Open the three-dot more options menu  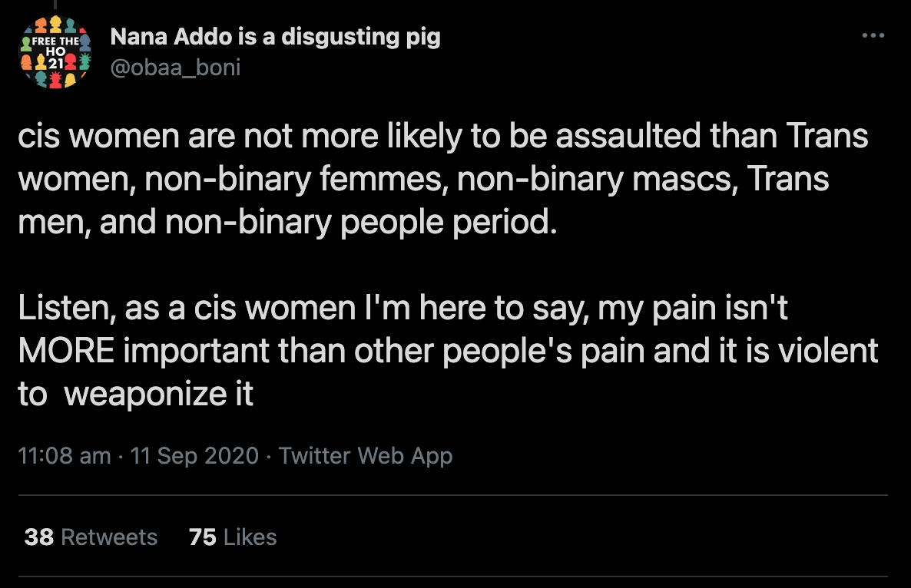coord(873,36)
